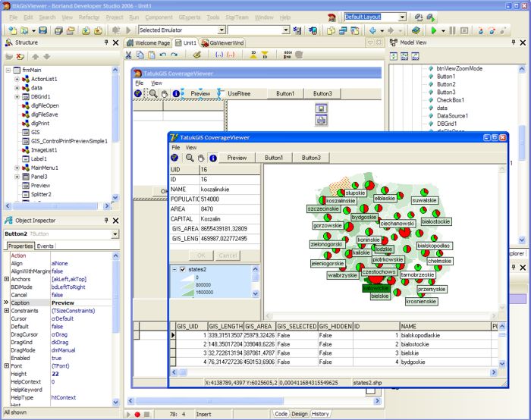Image resolution: width=531 pixels, height=420 pixels.
Task: Click the Paste clipboard icon in editor toolbar
Action: pyautogui.click(x=152, y=55)
